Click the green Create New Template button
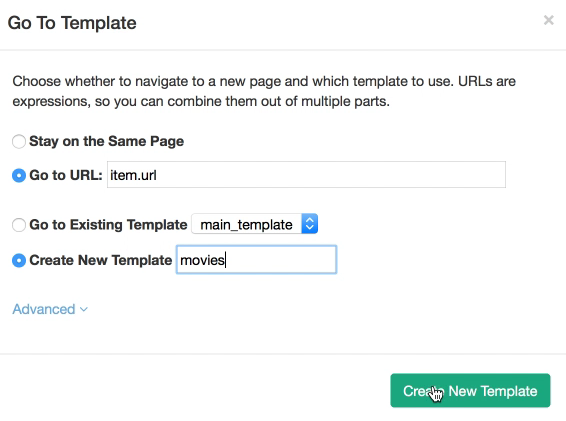566x421 pixels. [x=470, y=390]
